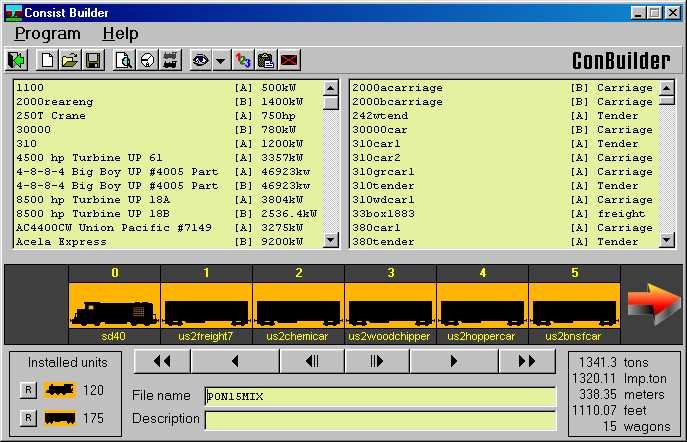Select engine '30000' with 780kW

167,130
